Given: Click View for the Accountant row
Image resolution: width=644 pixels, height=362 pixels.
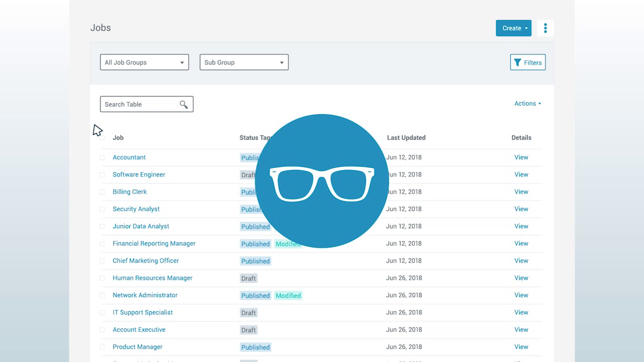Looking at the screenshot, I should pos(521,157).
